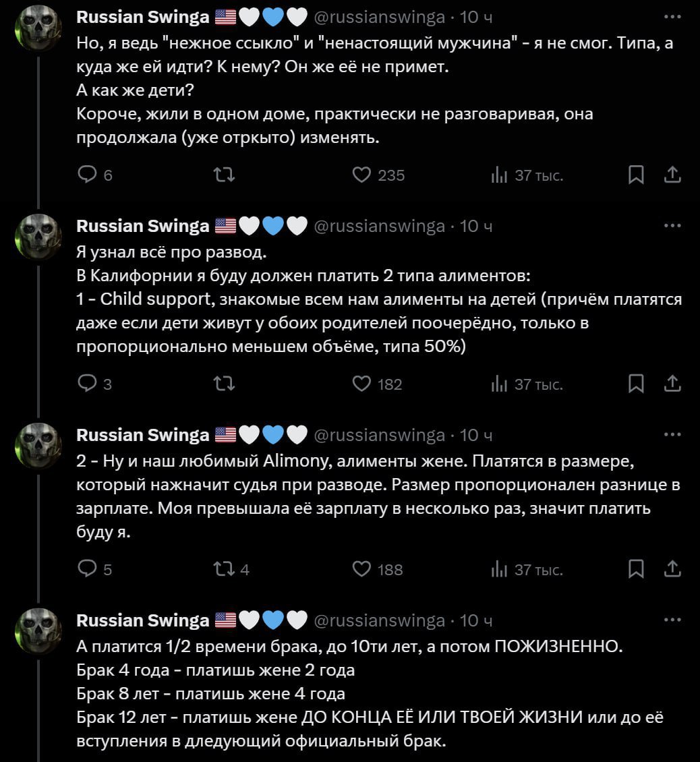Open more options on Alimony tweet

pyautogui.click(x=672, y=435)
